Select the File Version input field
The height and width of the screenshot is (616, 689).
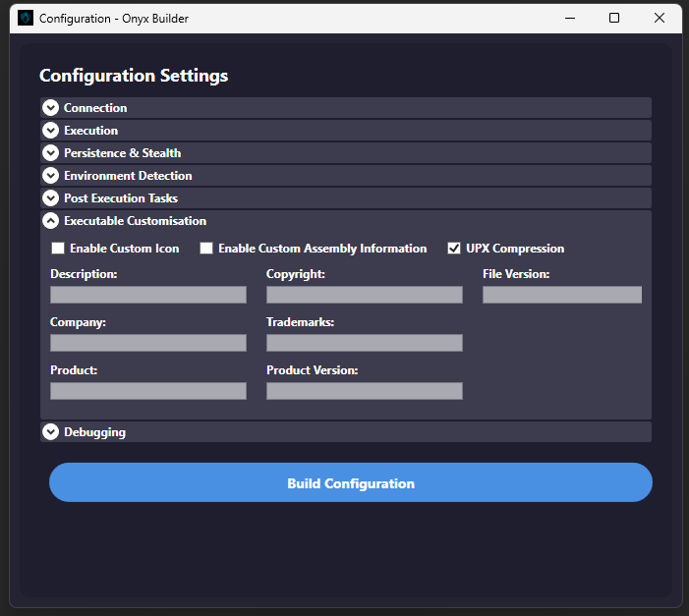click(x=562, y=295)
